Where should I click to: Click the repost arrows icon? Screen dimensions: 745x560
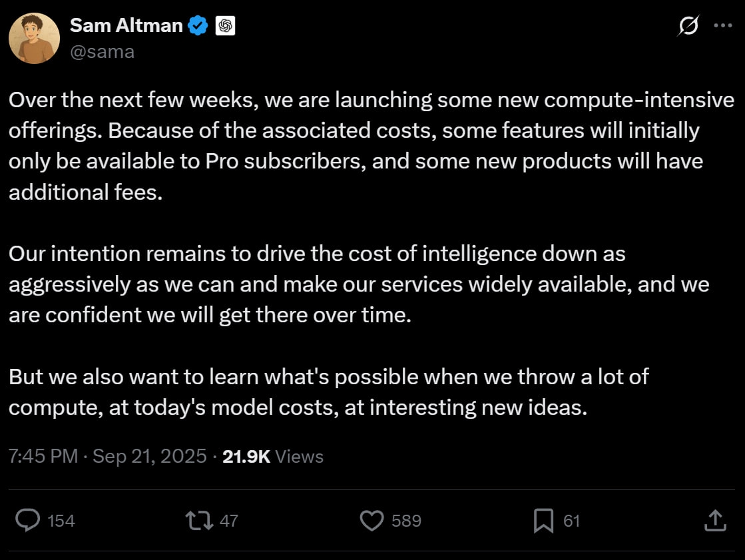pyautogui.click(x=199, y=520)
